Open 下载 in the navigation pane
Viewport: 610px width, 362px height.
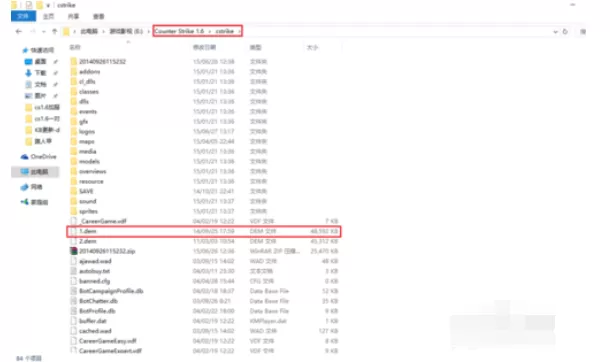click(x=40, y=73)
